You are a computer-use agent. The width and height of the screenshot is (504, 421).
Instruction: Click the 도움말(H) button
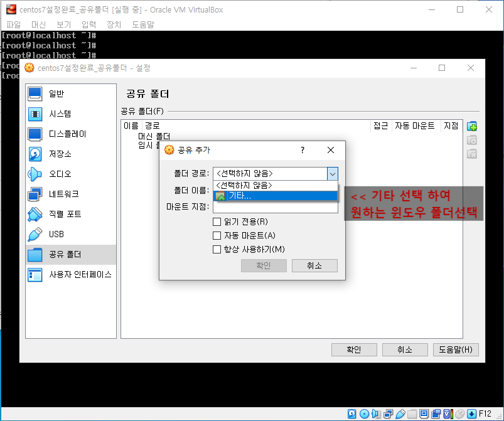coord(456,349)
